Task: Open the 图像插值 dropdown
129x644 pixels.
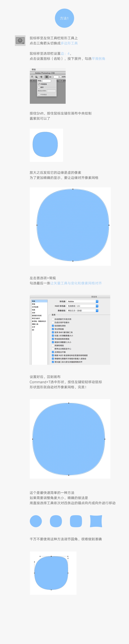Action: coord(83,311)
